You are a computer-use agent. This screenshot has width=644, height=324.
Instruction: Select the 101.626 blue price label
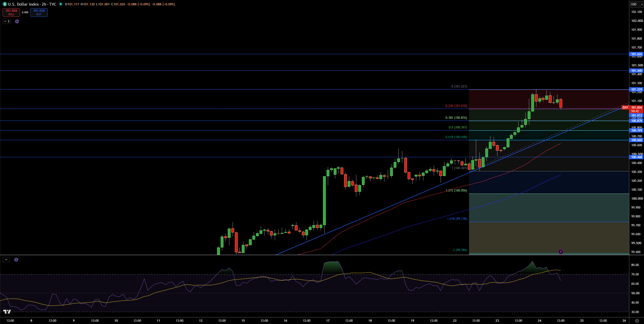point(636,54)
